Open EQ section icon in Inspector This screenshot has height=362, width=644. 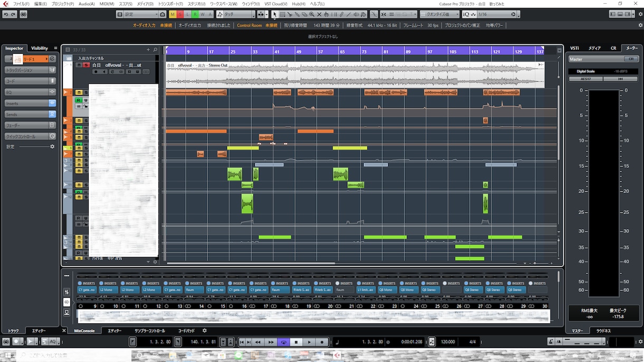click(52, 92)
